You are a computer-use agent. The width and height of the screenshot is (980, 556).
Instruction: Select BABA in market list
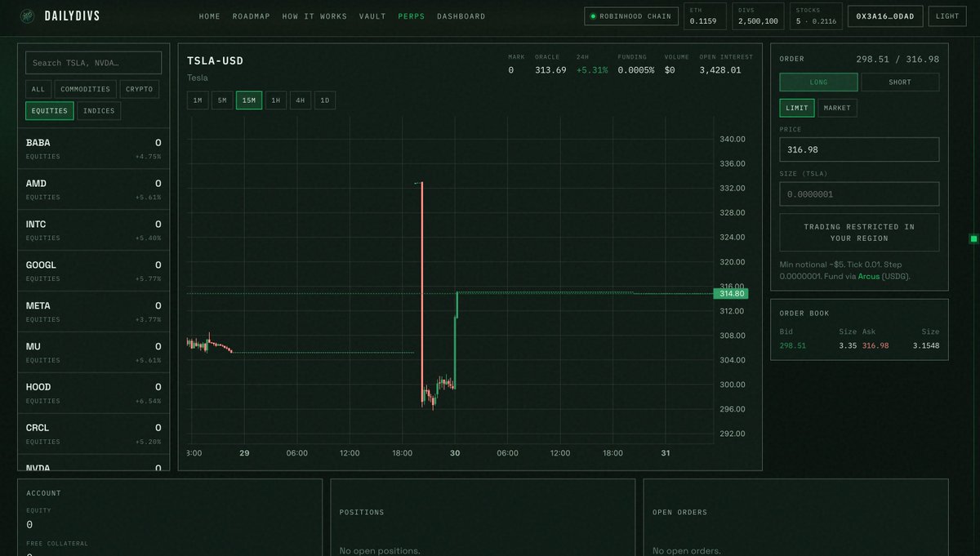(93, 148)
